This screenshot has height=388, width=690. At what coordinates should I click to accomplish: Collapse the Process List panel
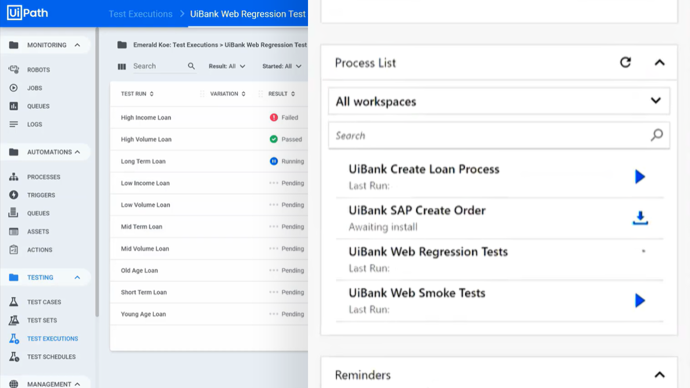659,62
